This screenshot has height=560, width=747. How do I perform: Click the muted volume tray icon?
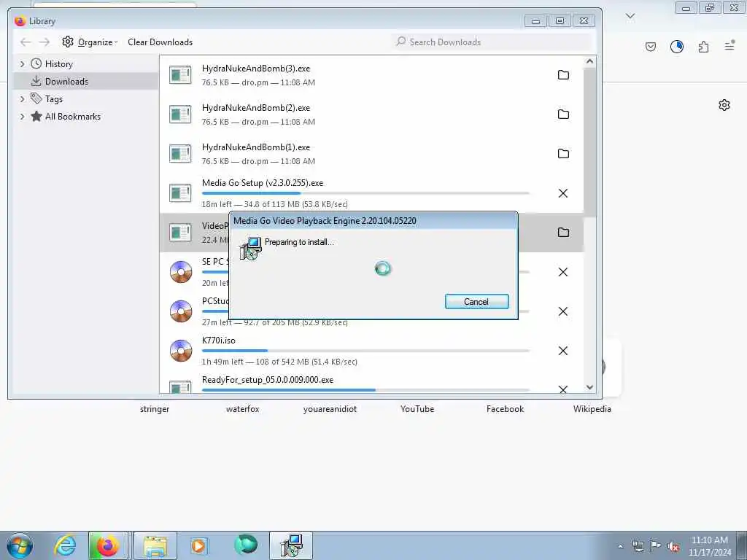coord(673,546)
